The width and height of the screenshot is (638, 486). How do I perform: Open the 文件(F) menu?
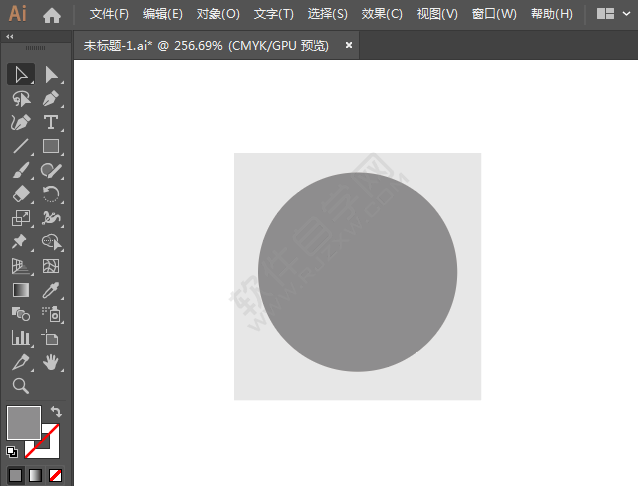click(x=109, y=14)
